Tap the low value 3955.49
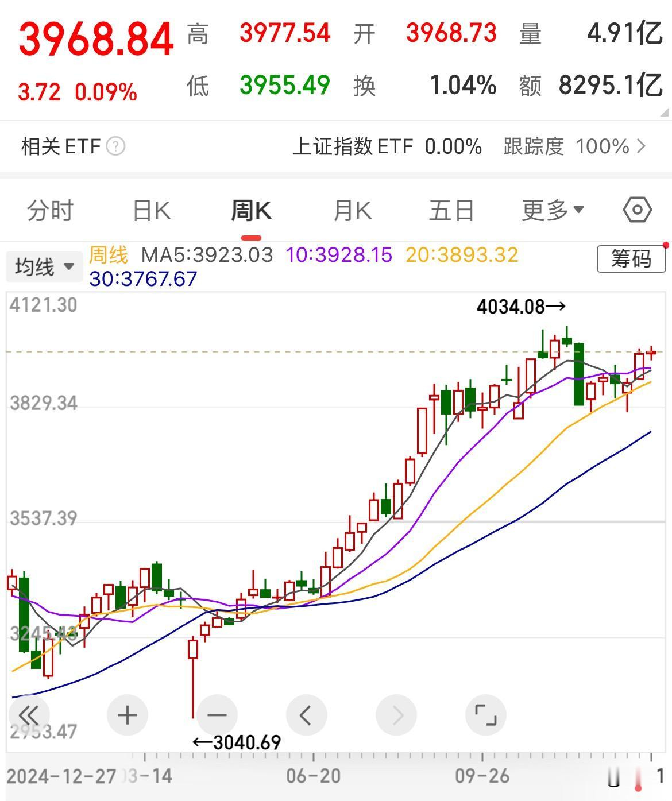The height and width of the screenshot is (801, 672). (x=285, y=85)
